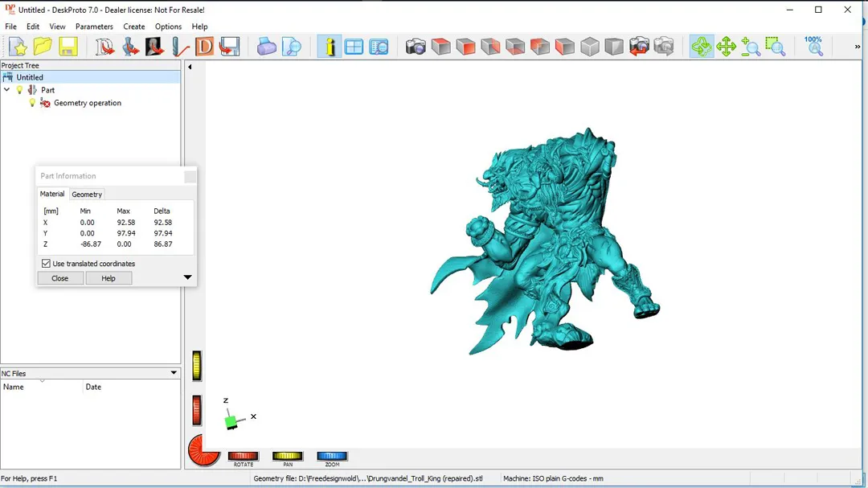Screen dimensions: 868x488
Task: Open a project with the yellow folder icon
Action: (x=43, y=47)
